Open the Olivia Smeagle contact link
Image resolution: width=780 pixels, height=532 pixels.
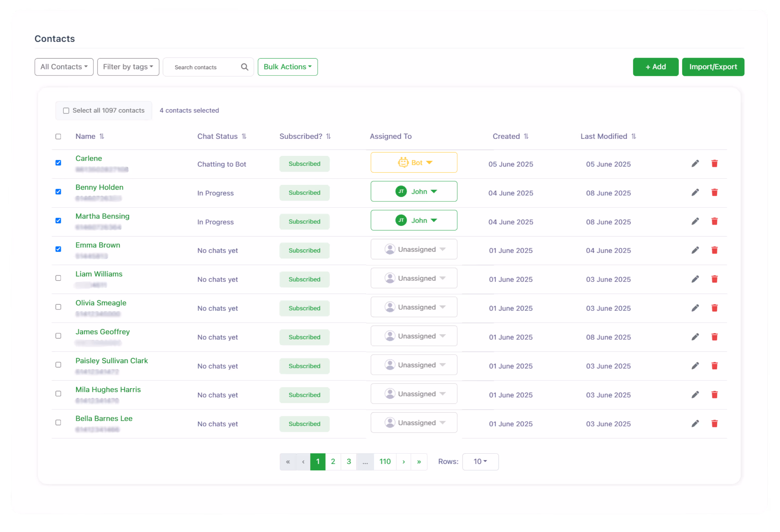(101, 303)
